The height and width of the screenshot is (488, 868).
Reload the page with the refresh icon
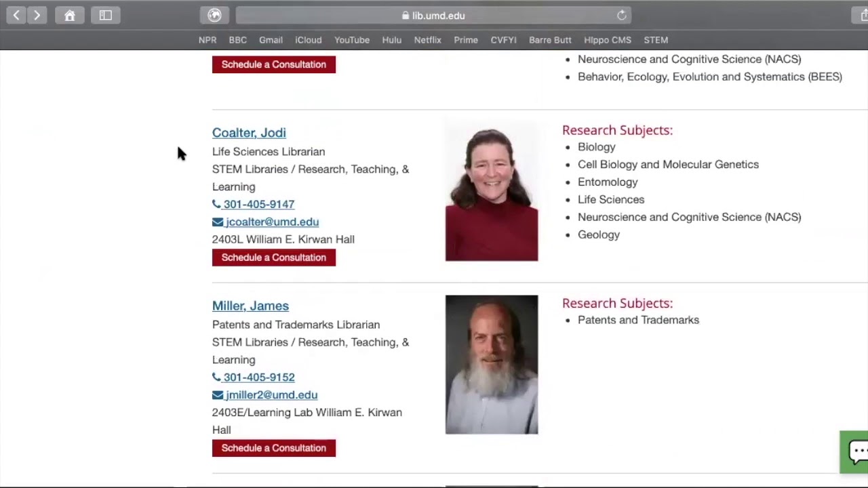tap(621, 15)
